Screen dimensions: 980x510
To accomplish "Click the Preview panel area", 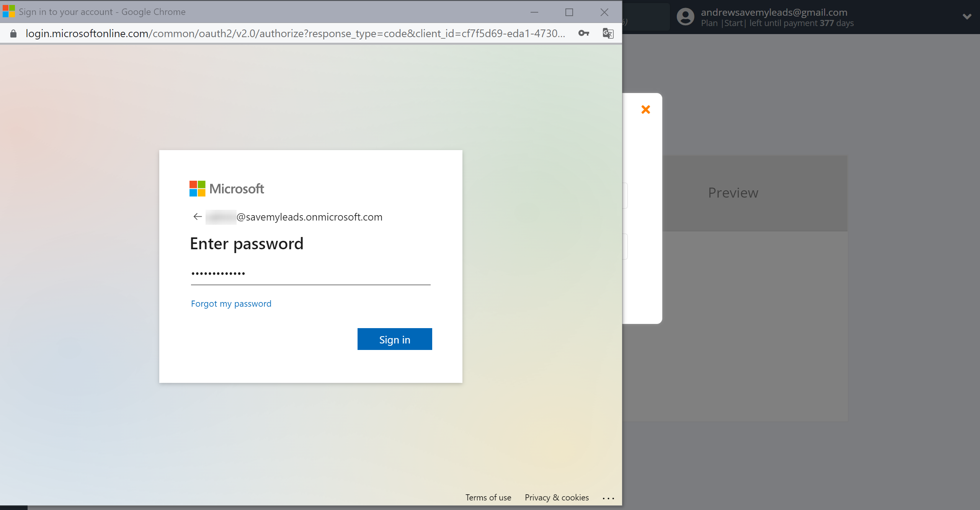I will (733, 193).
